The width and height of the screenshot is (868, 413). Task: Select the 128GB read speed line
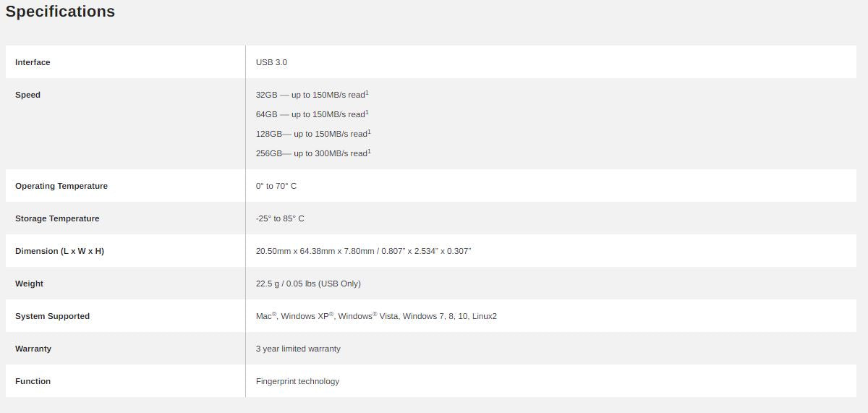(x=312, y=134)
